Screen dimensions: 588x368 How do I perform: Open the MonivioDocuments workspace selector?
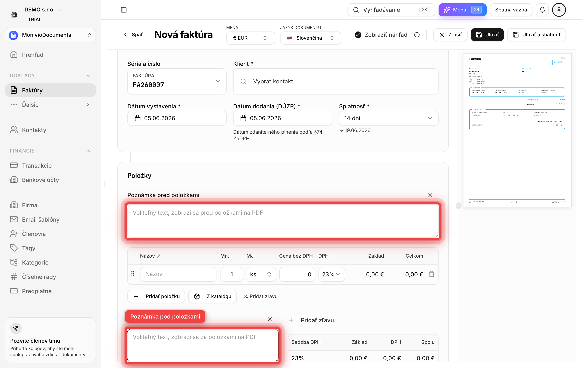pyautogui.click(x=50, y=35)
